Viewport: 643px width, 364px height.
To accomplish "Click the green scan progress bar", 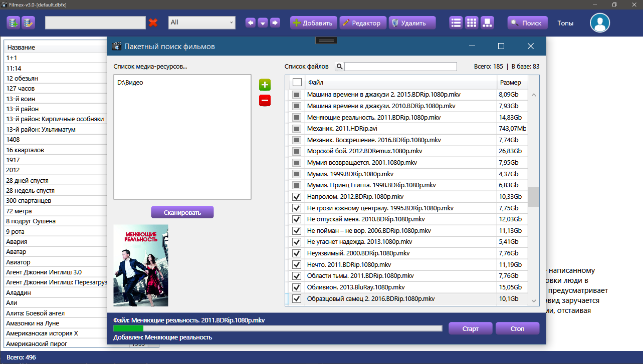I will 128,328.
